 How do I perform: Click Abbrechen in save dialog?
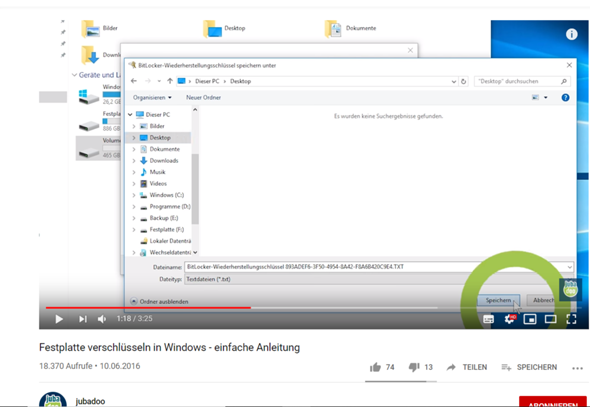click(x=543, y=300)
